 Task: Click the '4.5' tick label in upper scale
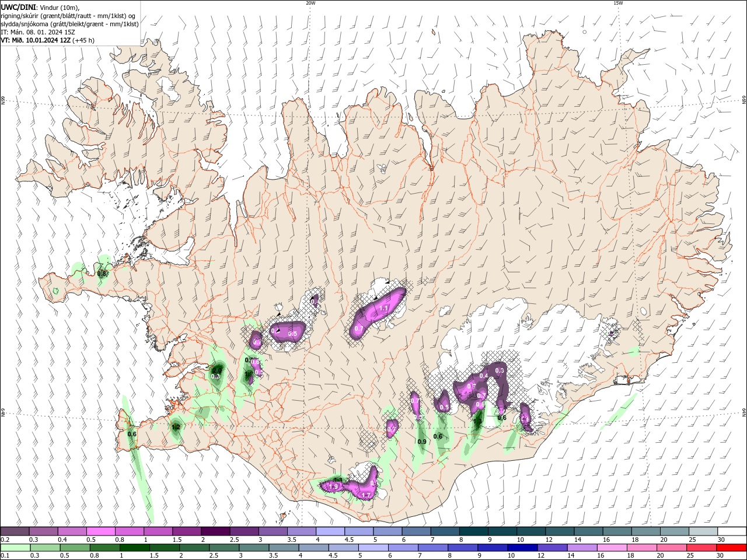tap(349, 540)
